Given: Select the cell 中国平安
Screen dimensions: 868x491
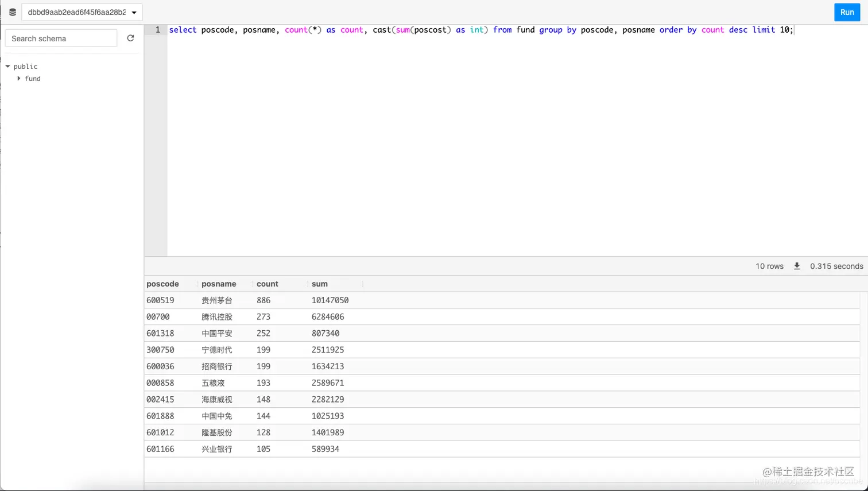Looking at the screenshot, I should coord(216,334).
